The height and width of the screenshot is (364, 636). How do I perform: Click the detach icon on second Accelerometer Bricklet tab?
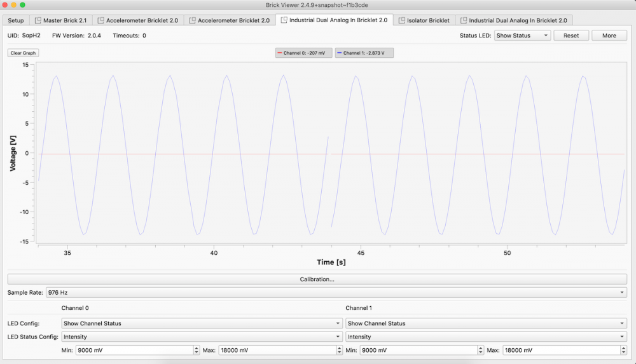pyautogui.click(x=192, y=20)
